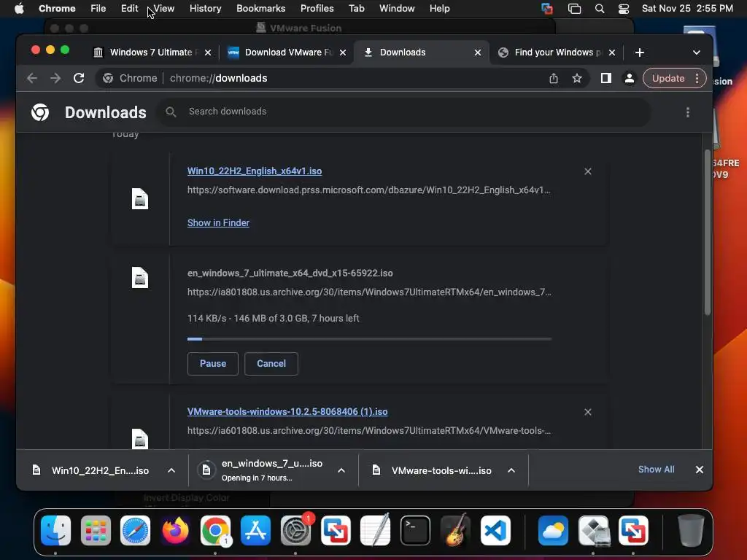Close the bottom downloads shelf
747x560 pixels.
700,470
